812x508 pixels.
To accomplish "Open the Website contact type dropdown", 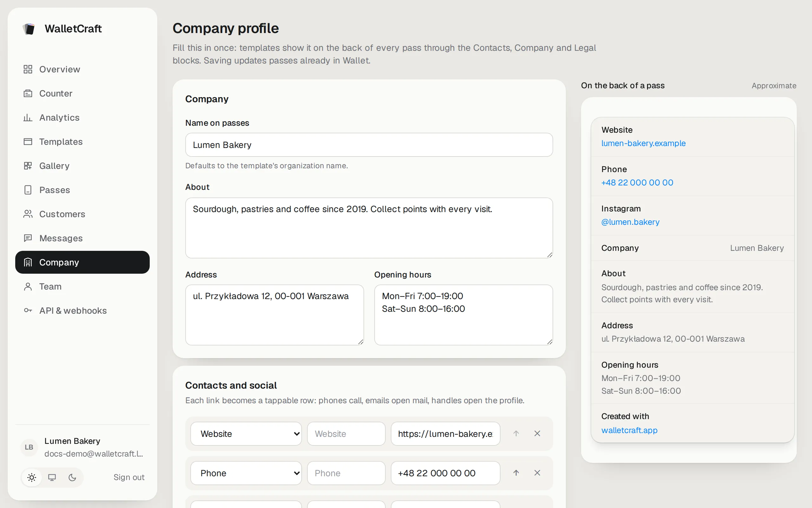I will [x=246, y=434].
